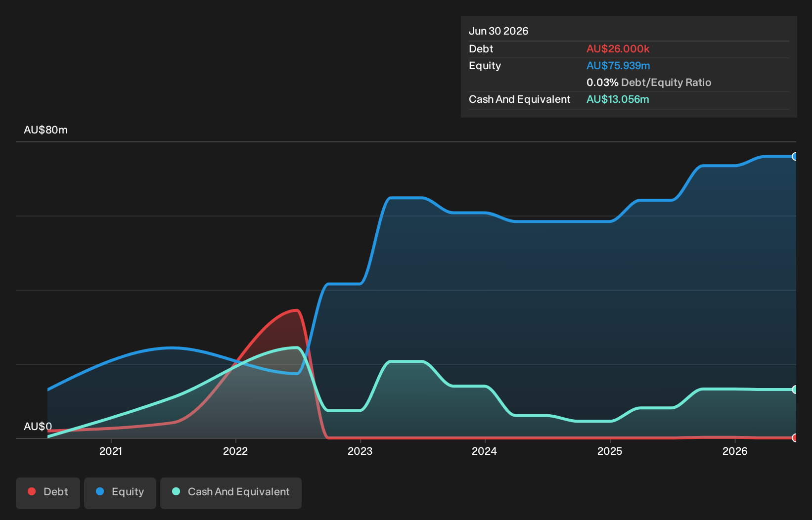Click the 2023 x-axis label
Image resolution: width=812 pixels, height=520 pixels.
coord(360,451)
